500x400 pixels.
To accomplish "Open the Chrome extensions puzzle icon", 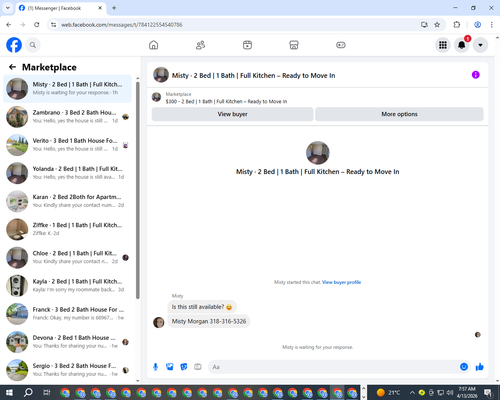I will 457,25.
